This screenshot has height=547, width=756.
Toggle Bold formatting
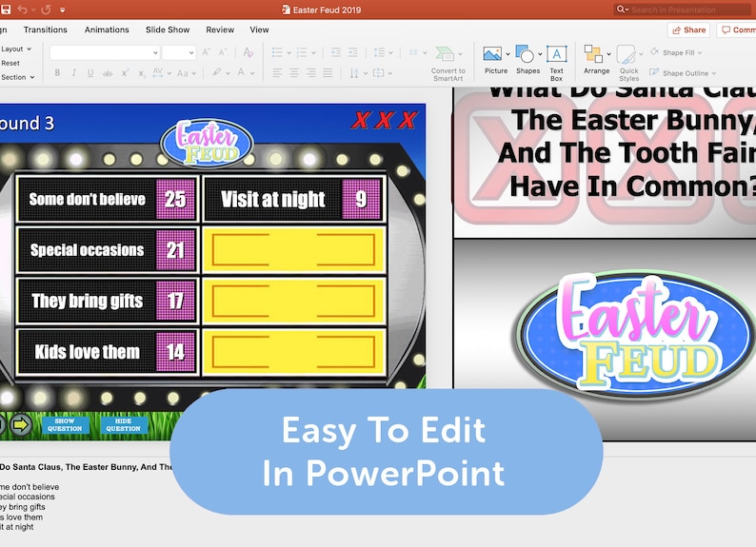(x=57, y=73)
